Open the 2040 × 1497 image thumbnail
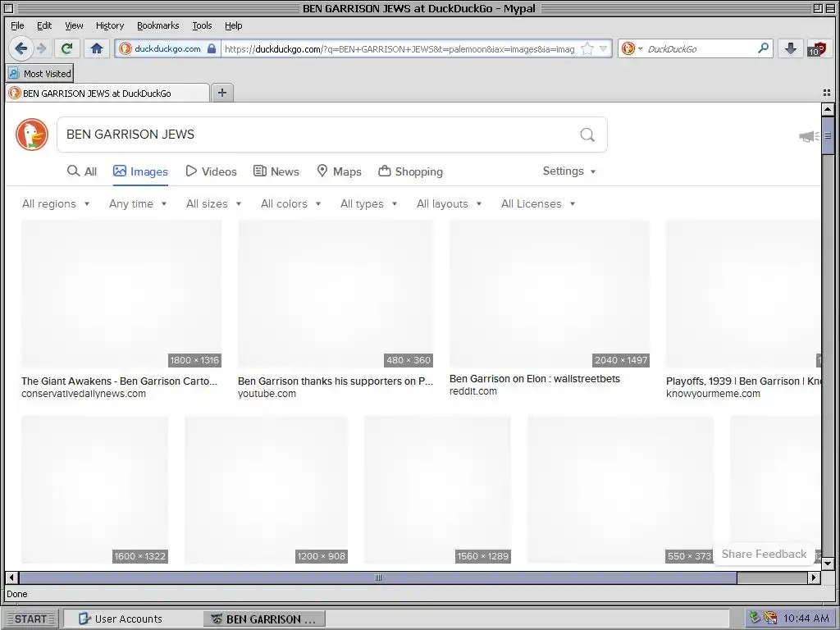Image resolution: width=840 pixels, height=630 pixels. [x=550, y=294]
